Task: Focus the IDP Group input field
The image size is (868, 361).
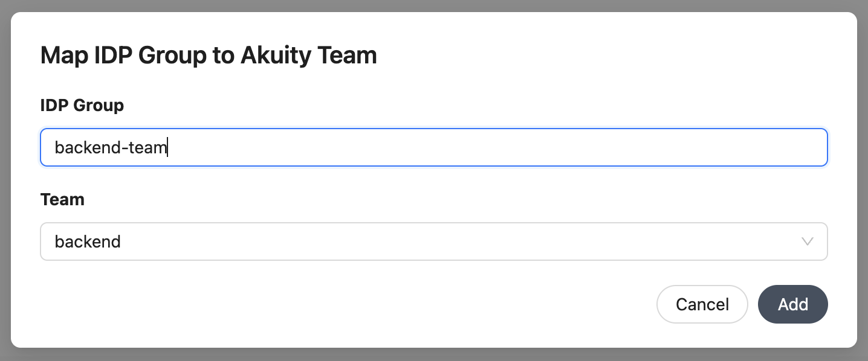Action: 433,147
